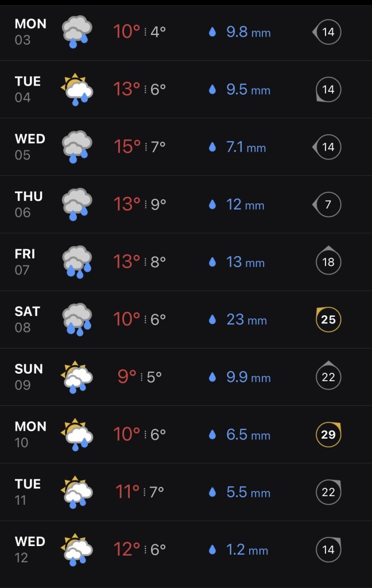
Task: Open the WED 12 day label
Action: click(30, 550)
